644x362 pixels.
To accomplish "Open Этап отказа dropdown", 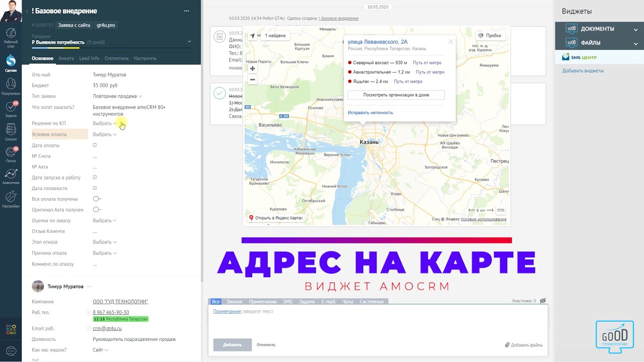I will (105, 242).
